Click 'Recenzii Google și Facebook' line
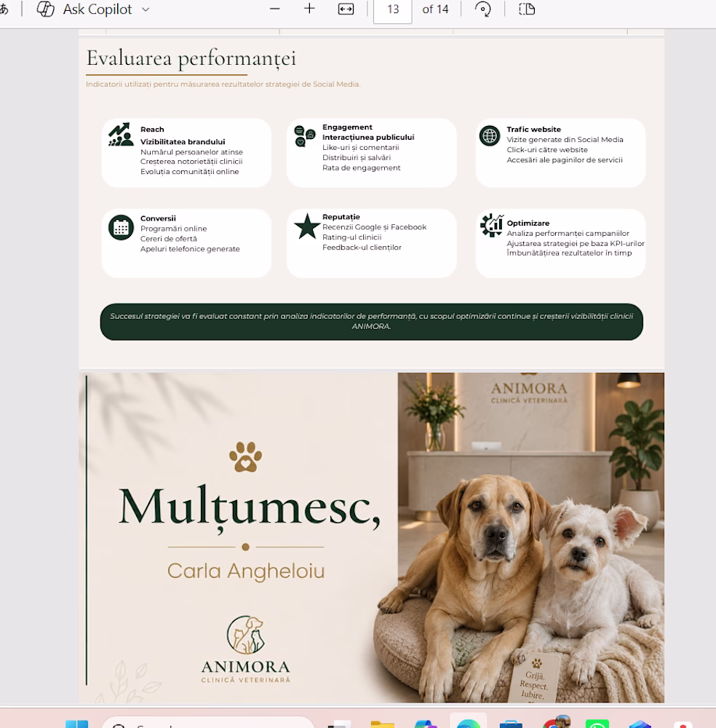 point(375,227)
